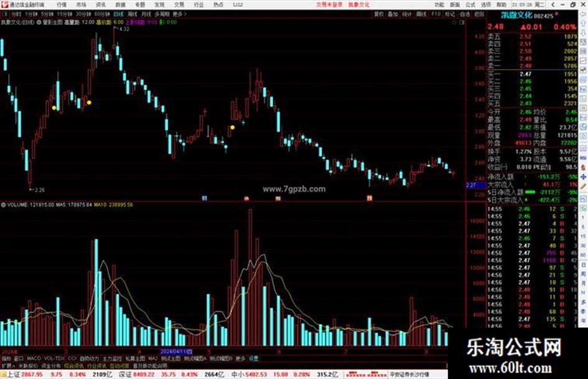
Task: Click the 交易未登录 login link
Action: pos(329,5)
